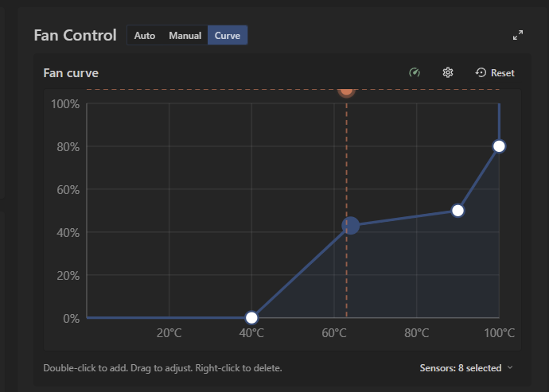
Task: Click the filled blue curve point near 43%
Action: [x=350, y=225]
